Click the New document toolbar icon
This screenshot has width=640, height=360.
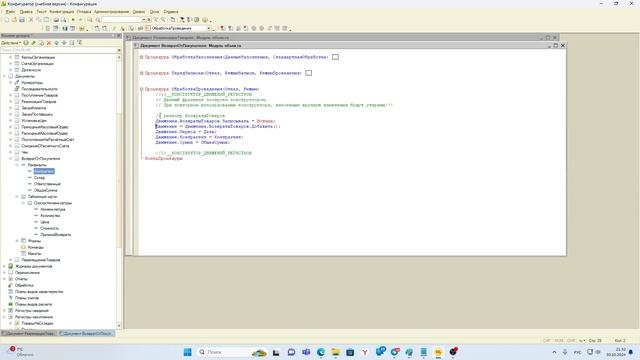point(6,20)
